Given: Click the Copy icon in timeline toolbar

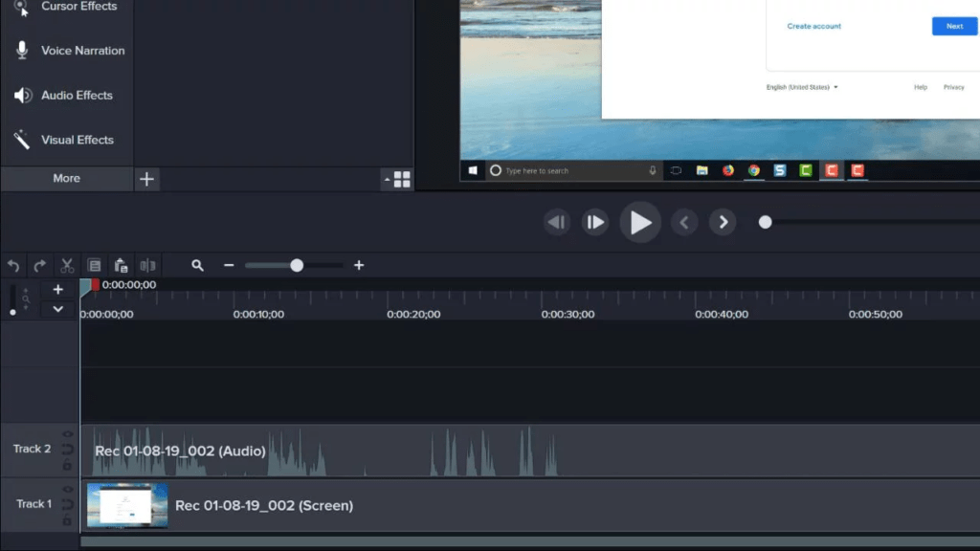Looking at the screenshot, I should click(x=94, y=266).
